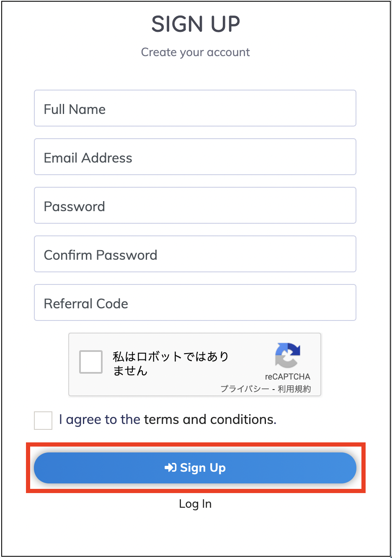Click the Referral Code input box
This screenshot has height=558, width=392.
[x=195, y=302]
